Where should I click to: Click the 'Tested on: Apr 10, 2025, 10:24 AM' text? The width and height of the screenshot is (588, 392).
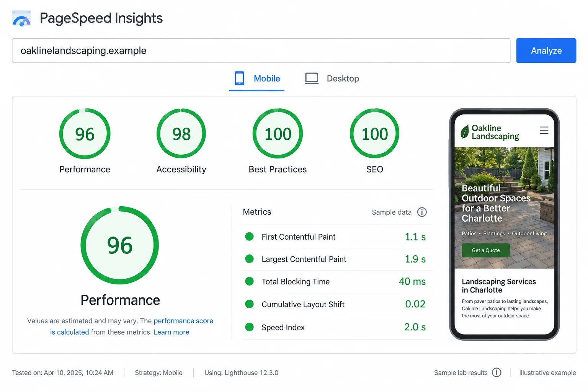coord(63,373)
